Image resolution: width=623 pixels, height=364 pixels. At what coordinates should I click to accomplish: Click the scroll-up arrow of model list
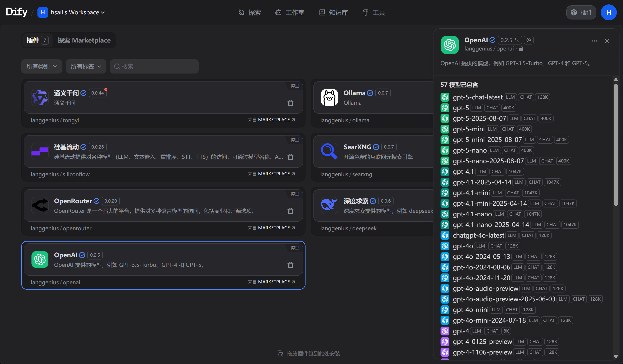[616, 79]
